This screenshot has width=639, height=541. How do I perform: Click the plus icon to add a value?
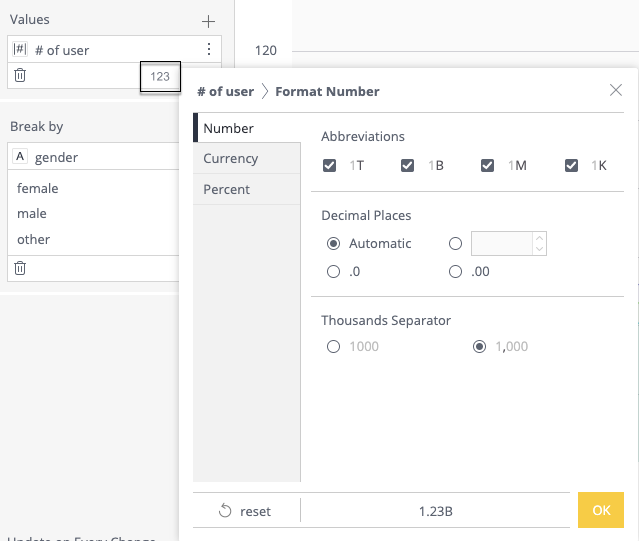208,21
